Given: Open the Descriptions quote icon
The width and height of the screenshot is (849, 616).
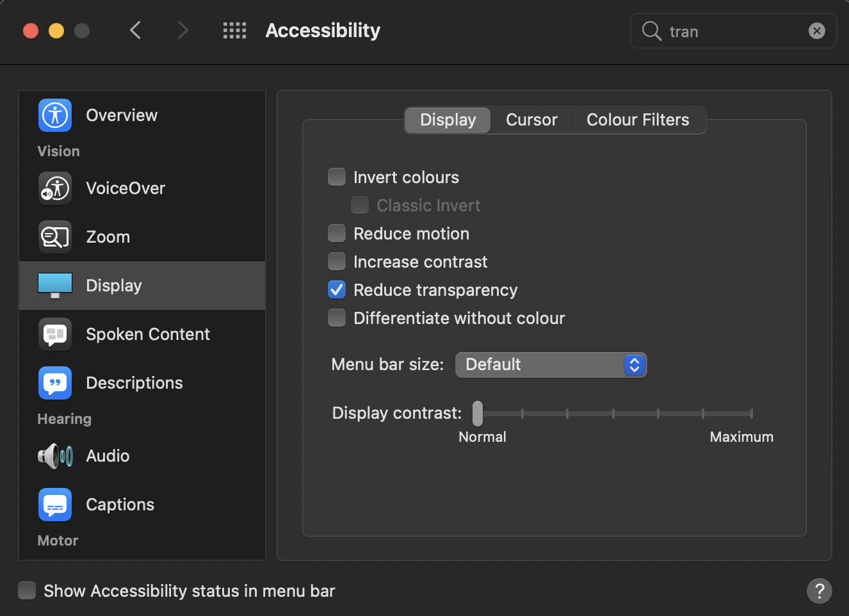Looking at the screenshot, I should [x=55, y=383].
